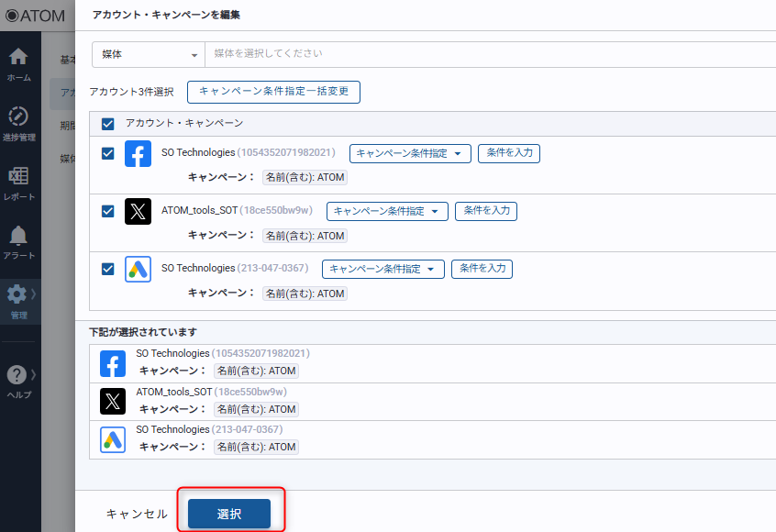The width and height of the screenshot is (776, 532).
Task: Click the Home icon in sidebar
Action: [x=18, y=57]
